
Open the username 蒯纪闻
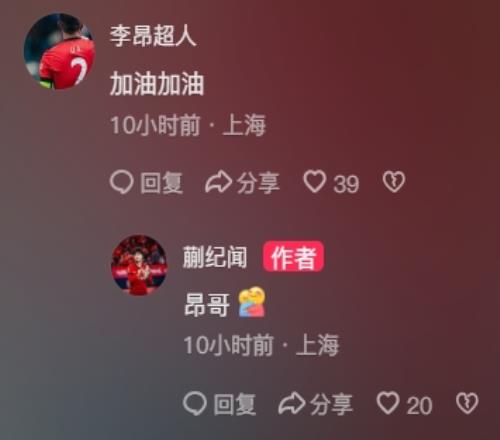pyautogui.click(x=215, y=257)
